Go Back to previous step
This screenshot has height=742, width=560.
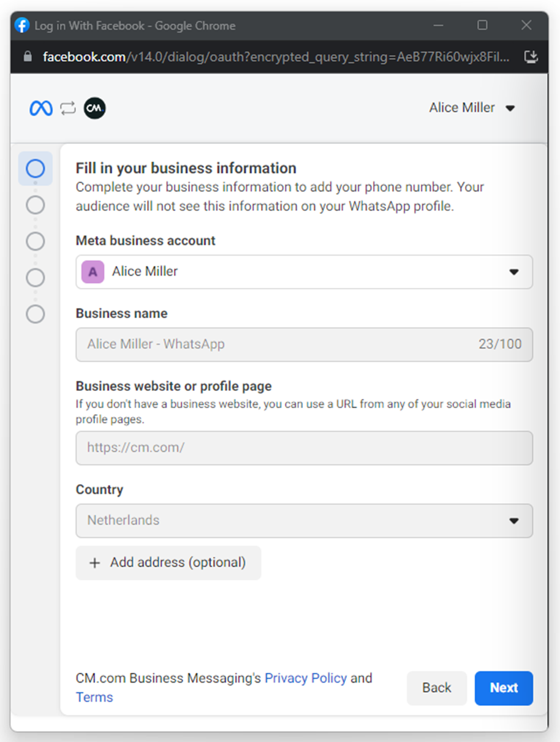[436, 688]
